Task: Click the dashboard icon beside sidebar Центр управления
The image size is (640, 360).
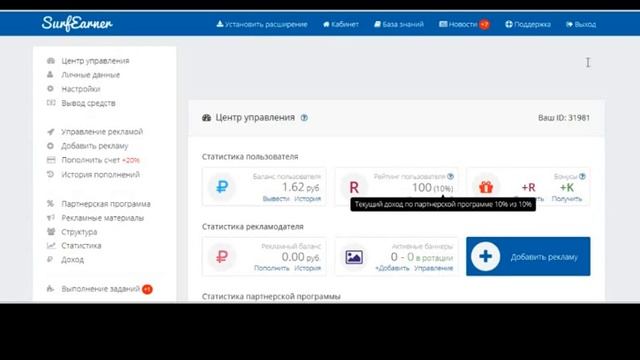Action: 51,61
